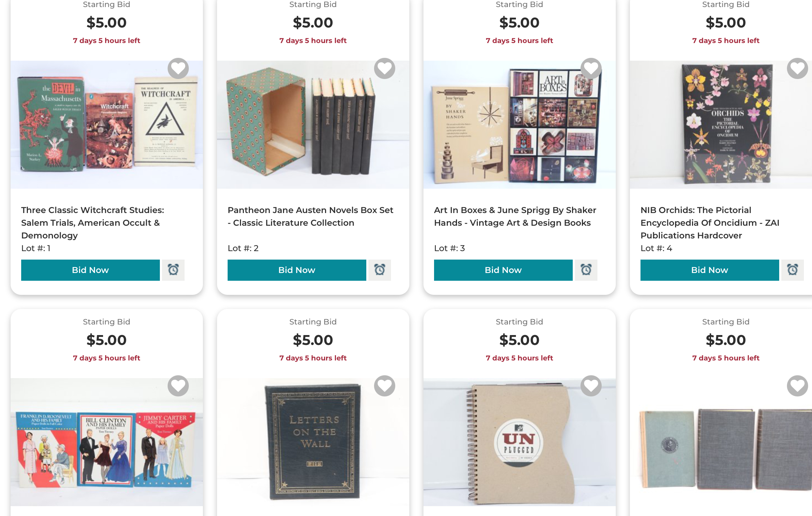812x516 pixels.
Task: Set reminder clock for Lot 3
Action: tap(586, 270)
